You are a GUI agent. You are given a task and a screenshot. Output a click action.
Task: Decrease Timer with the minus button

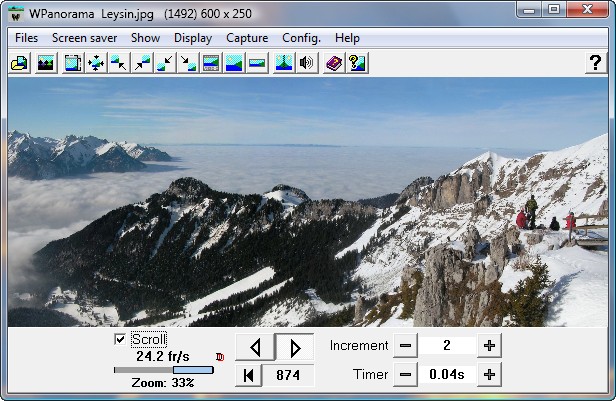405,375
